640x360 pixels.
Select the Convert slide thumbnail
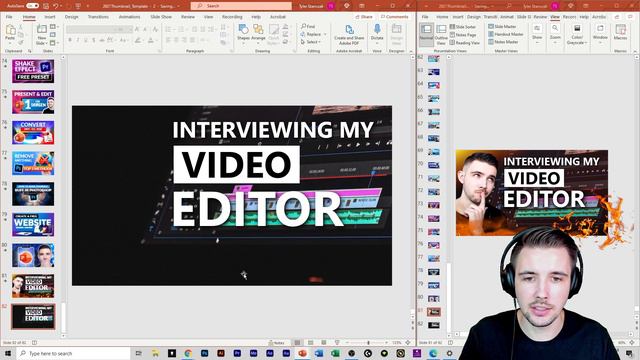(33, 133)
